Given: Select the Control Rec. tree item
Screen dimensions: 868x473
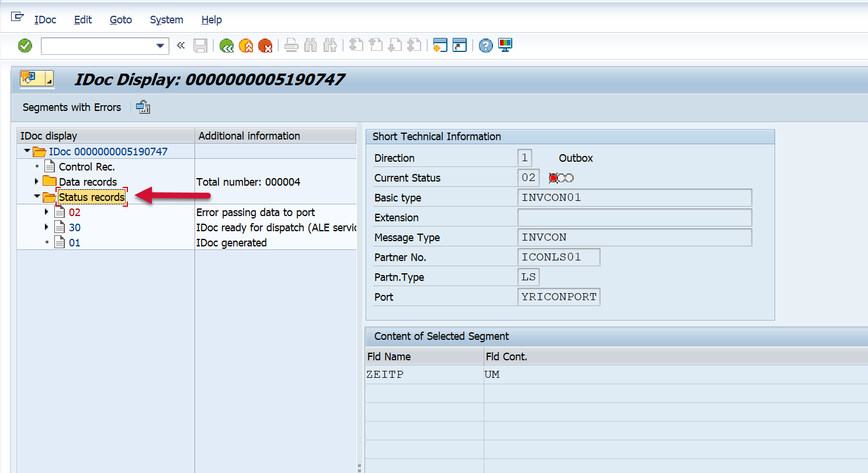Looking at the screenshot, I should [86, 167].
